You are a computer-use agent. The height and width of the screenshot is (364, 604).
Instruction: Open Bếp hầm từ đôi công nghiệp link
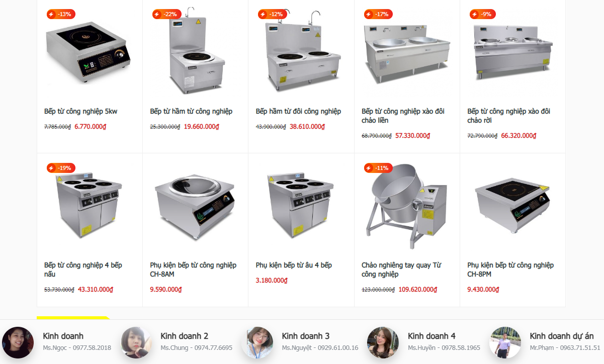[298, 111]
